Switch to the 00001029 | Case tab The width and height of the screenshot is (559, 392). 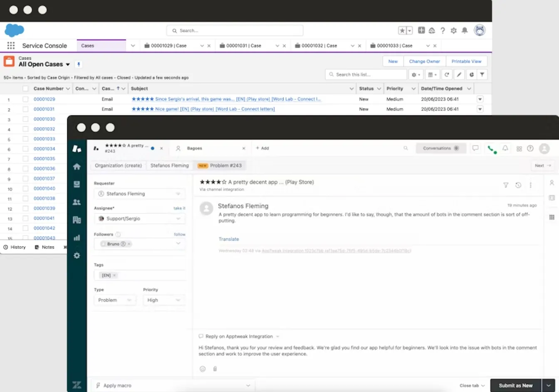[x=168, y=46]
